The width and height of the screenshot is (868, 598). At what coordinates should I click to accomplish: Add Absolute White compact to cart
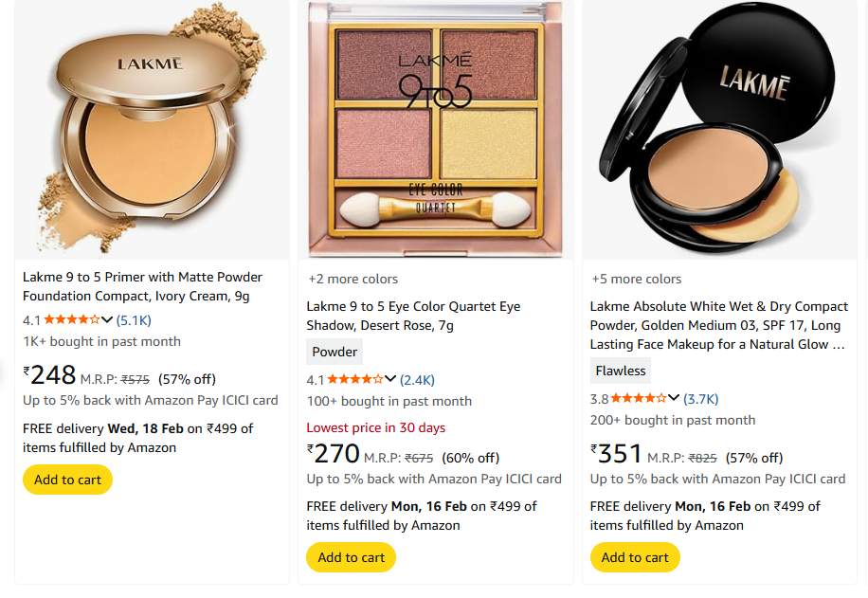pos(635,557)
